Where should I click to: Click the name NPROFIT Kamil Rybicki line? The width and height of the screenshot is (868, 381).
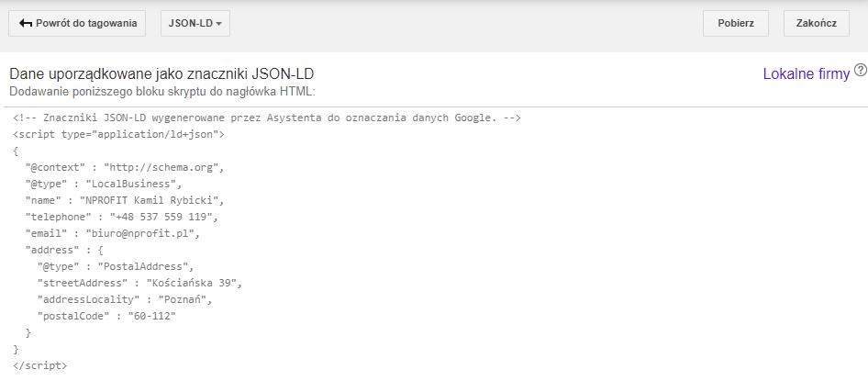pos(125,200)
